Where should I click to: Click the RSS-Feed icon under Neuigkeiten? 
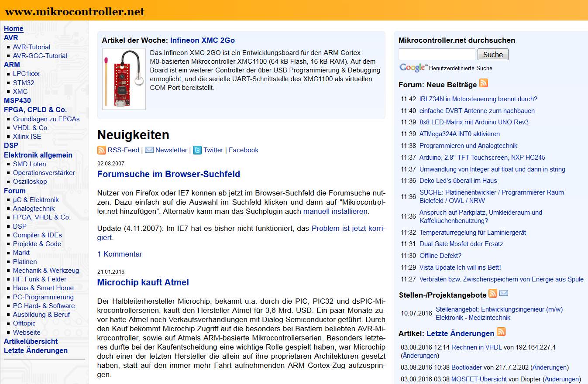[x=101, y=150]
